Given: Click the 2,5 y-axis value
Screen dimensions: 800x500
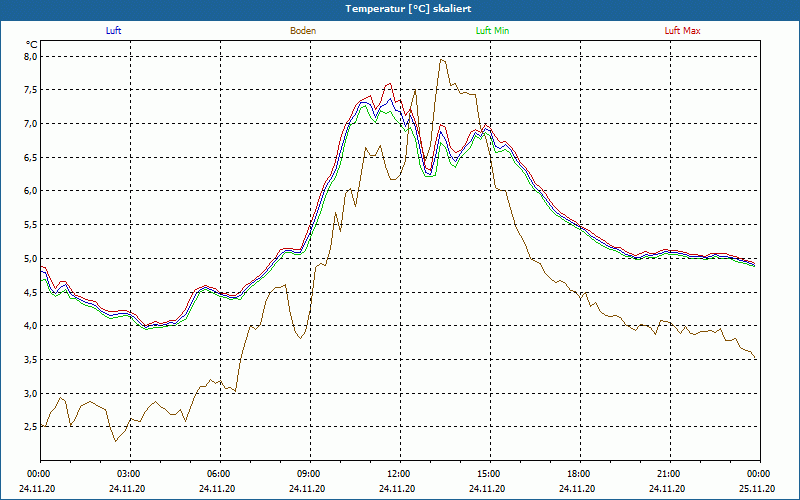Looking at the screenshot, I should pos(32,427).
